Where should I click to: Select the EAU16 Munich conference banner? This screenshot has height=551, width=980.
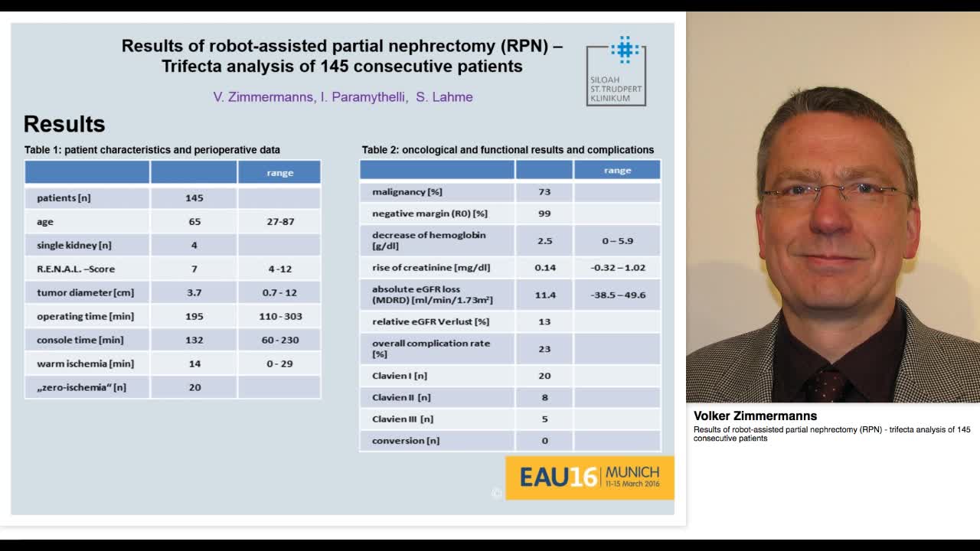pyautogui.click(x=590, y=478)
